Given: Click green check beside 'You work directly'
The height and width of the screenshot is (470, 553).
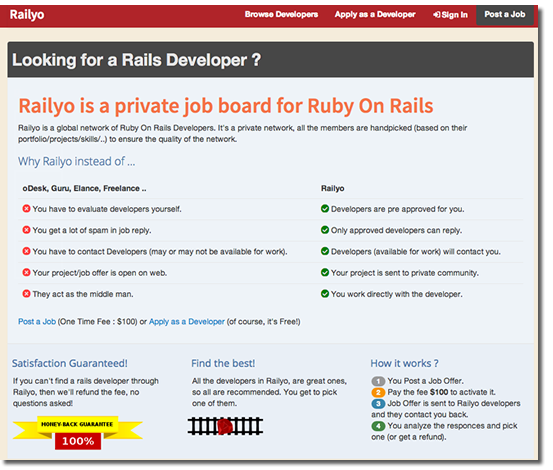Looking at the screenshot, I should [325, 294].
